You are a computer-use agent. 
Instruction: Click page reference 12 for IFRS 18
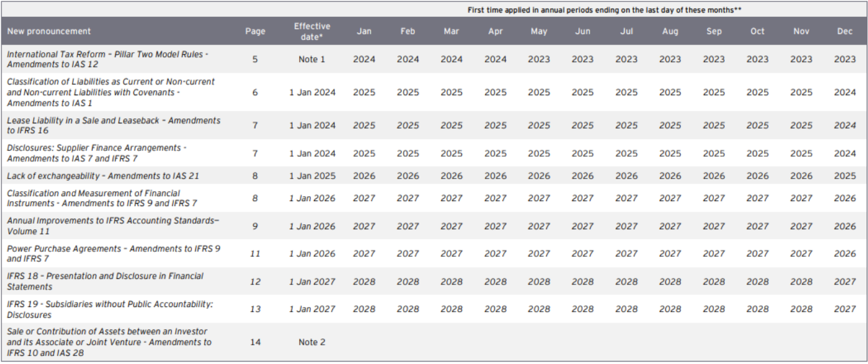255,282
